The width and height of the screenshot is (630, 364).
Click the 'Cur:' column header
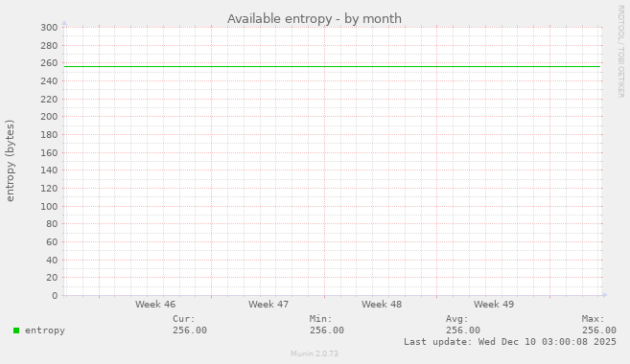[183, 319]
